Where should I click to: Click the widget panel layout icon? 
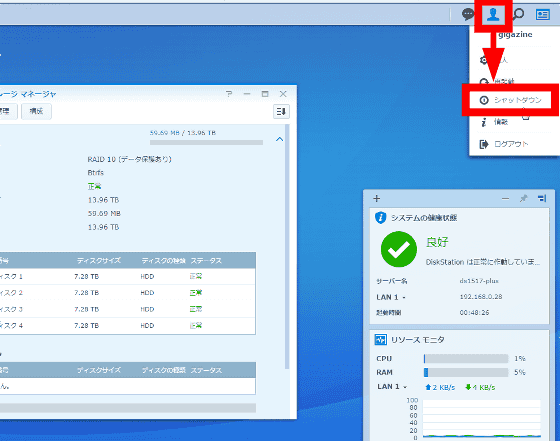(542, 198)
